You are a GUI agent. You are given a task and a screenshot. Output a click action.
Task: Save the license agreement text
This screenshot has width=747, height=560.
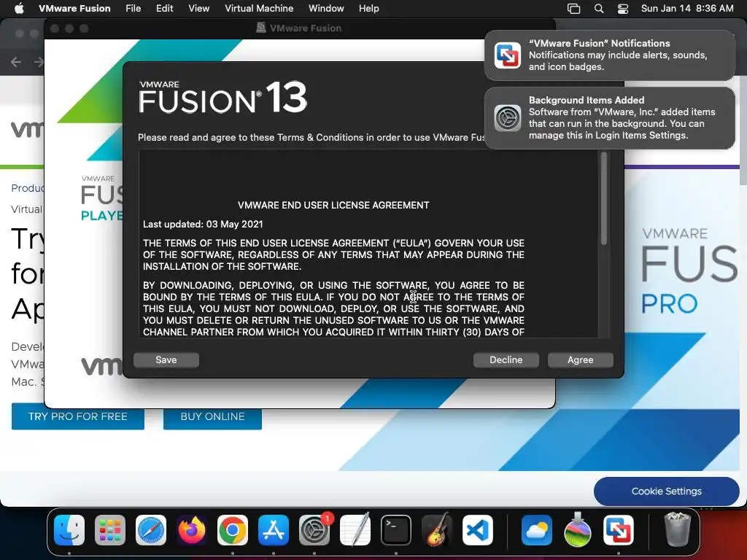166,360
